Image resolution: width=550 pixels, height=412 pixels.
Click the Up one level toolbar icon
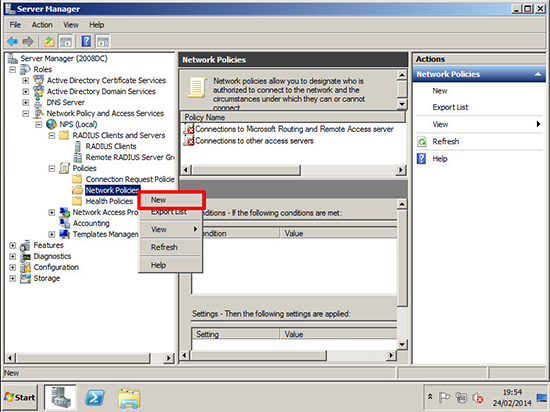pyautogui.click(x=49, y=41)
